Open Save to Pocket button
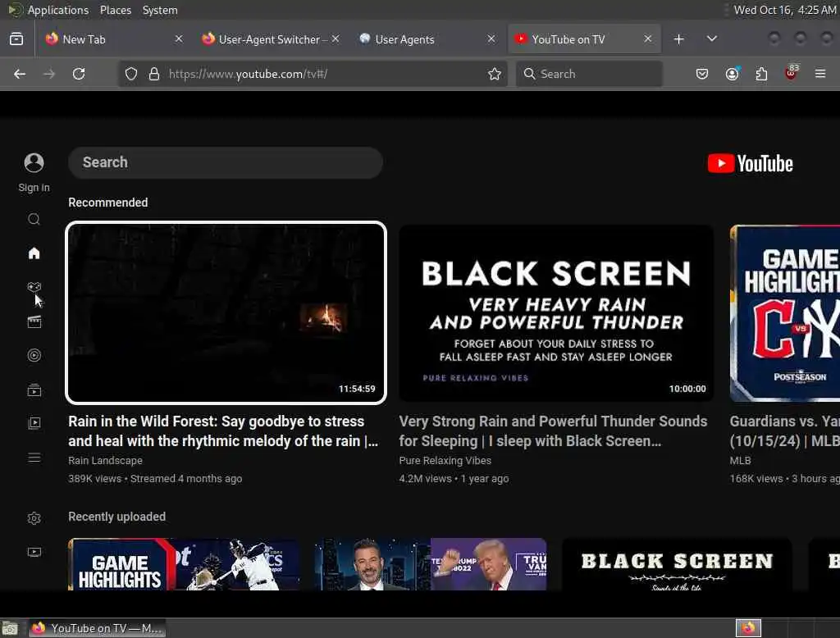This screenshot has width=840, height=638. point(702,74)
